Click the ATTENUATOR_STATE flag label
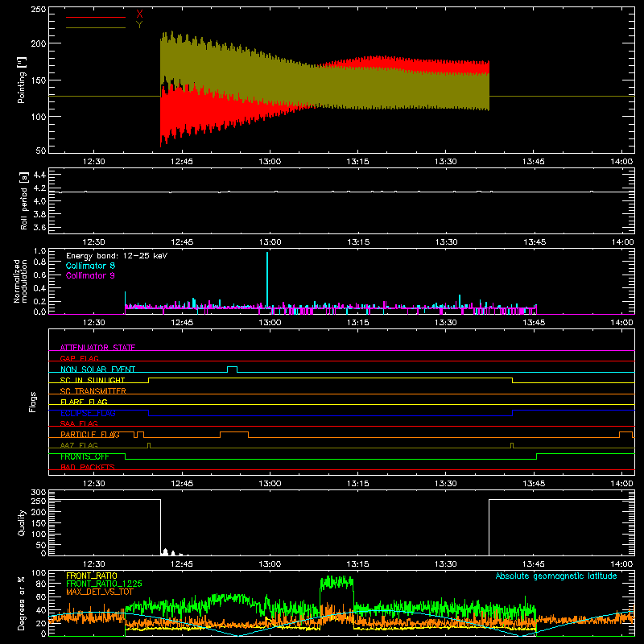Screen dimensions: 644x644 pos(97,348)
